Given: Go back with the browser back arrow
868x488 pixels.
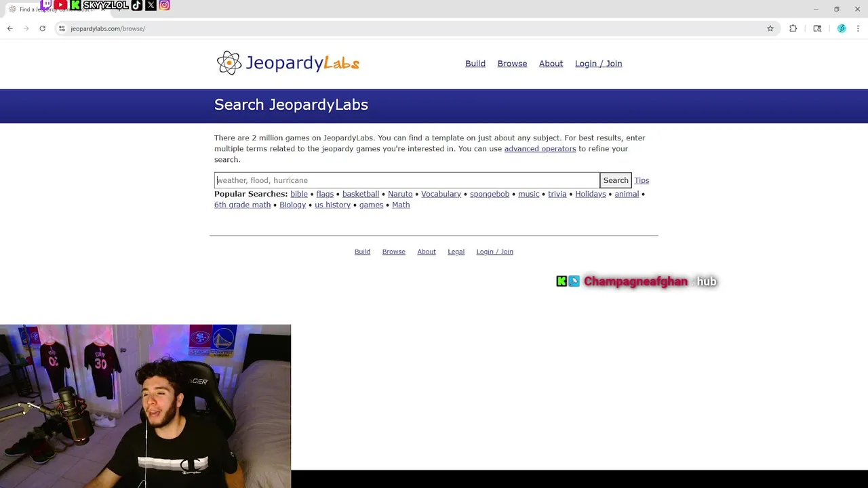Looking at the screenshot, I should 10,28.
